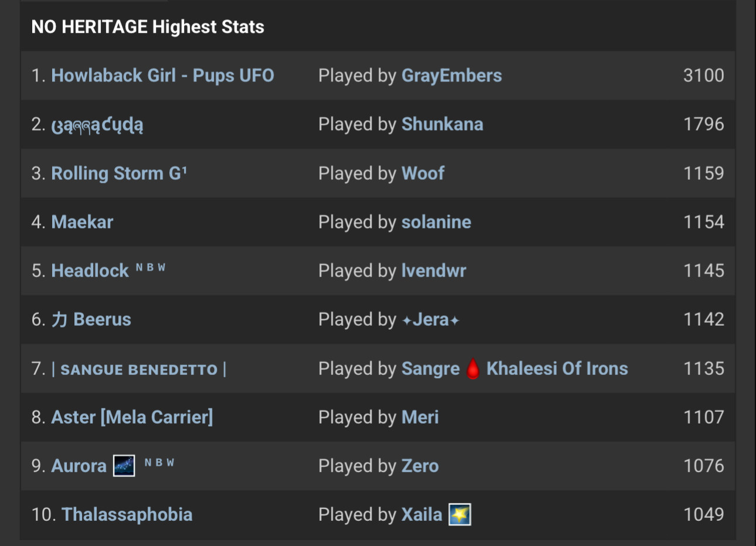Open Howlaback Girl - Pups UFO profile

(x=163, y=76)
